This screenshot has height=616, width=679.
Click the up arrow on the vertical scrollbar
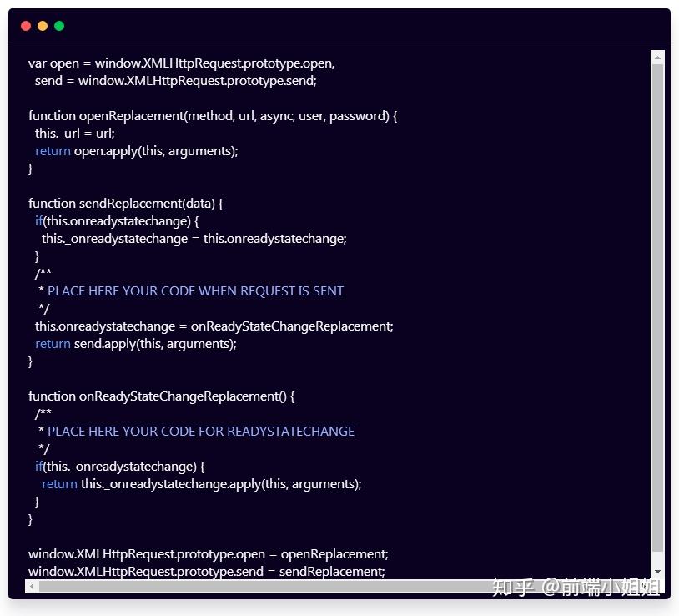coord(658,57)
